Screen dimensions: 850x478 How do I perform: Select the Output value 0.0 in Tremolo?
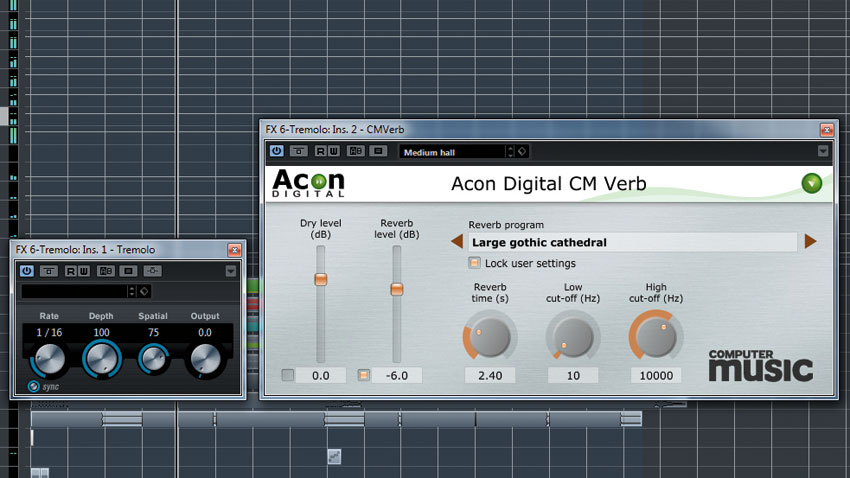pyautogui.click(x=205, y=332)
